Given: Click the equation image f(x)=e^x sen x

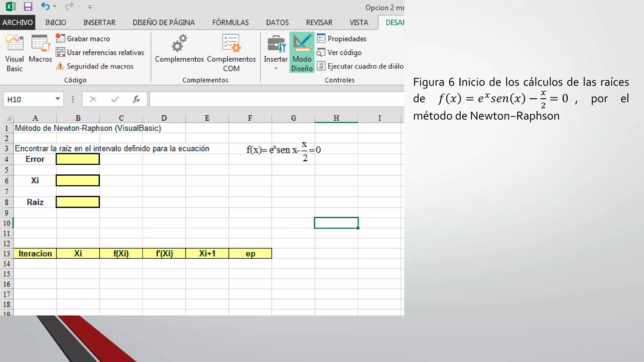Looking at the screenshot, I should pos(284,151).
